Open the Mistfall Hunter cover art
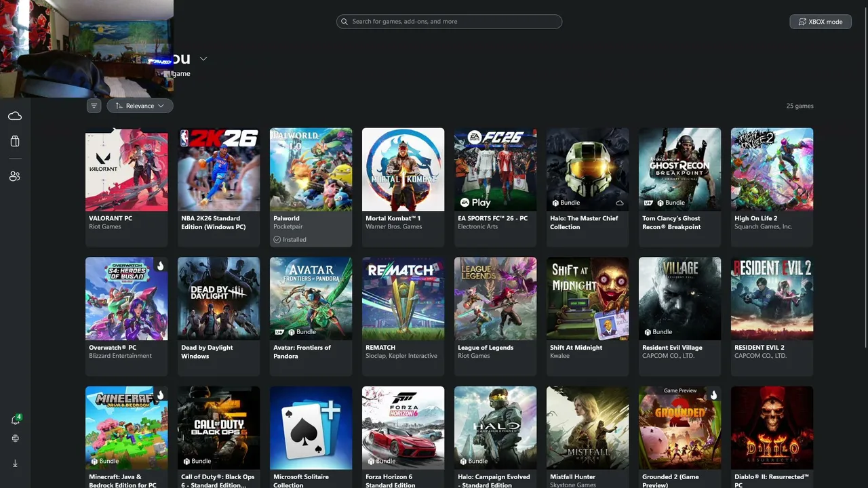Screen dimensions: 868x488 coord(587,428)
